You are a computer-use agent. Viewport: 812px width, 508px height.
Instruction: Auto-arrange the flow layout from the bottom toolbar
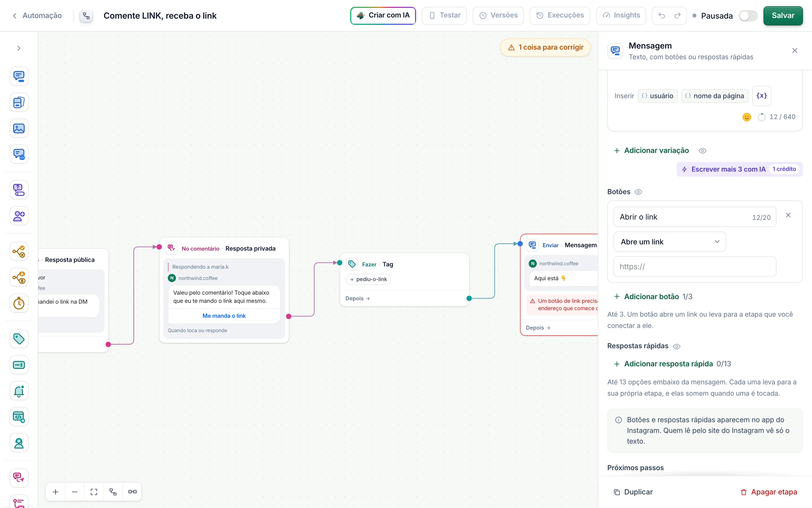[113, 492]
